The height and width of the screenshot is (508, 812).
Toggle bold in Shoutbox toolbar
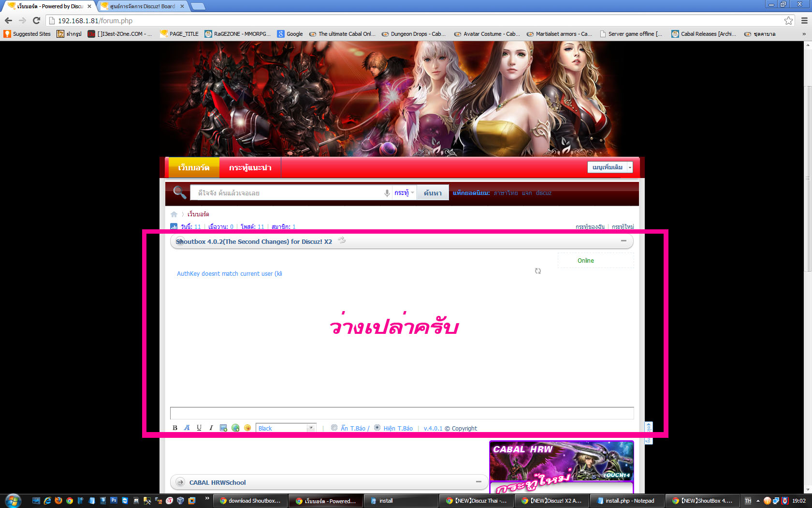[175, 428]
